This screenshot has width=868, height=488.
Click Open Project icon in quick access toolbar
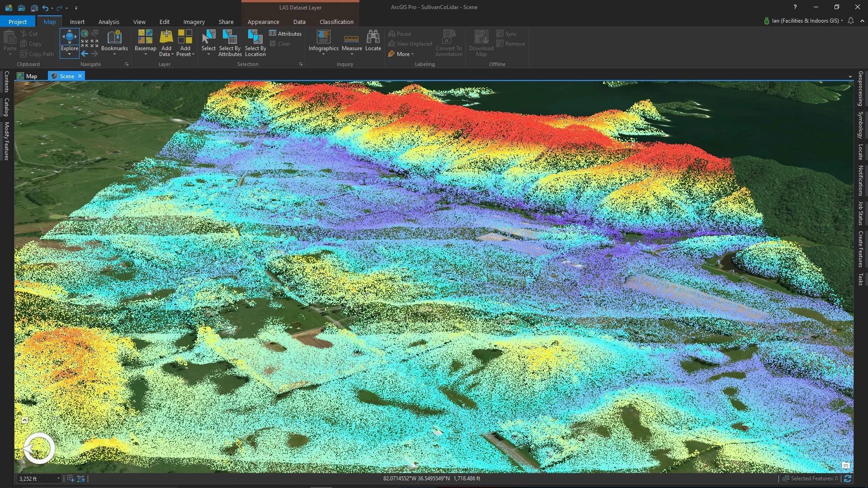click(x=21, y=8)
